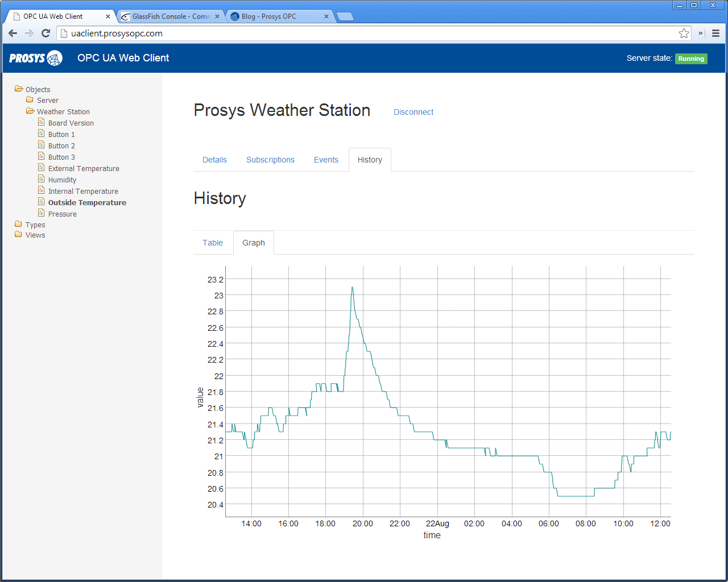Click the External Temperature document icon
The image size is (728, 582).
pos(41,168)
